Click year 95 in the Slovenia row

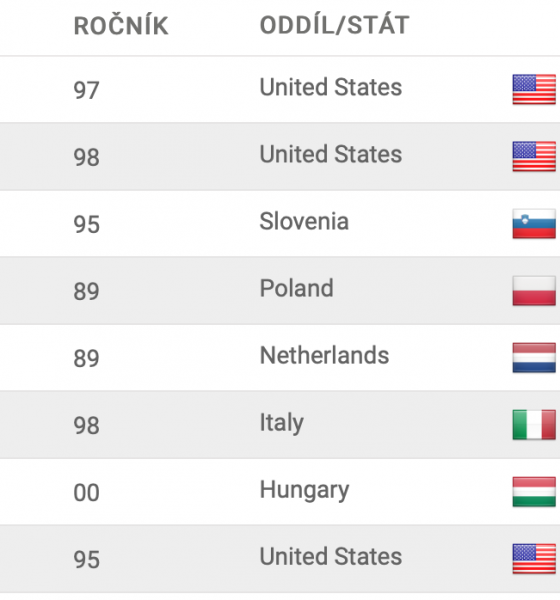(x=87, y=225)
